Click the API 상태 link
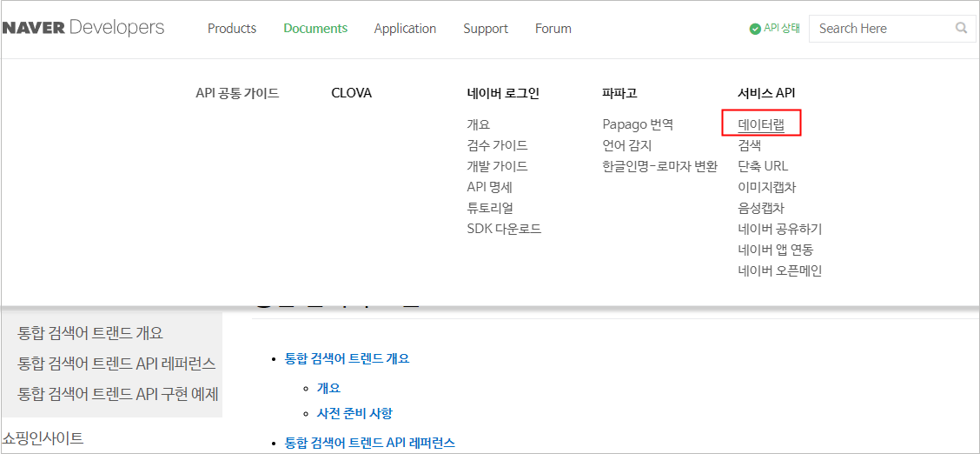 [x=781, y=29]
